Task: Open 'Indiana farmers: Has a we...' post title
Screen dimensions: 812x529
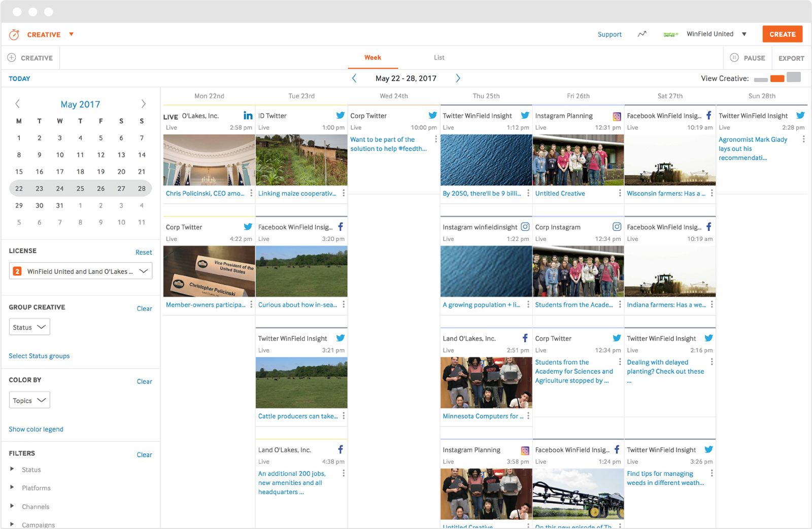Action: 666,305
